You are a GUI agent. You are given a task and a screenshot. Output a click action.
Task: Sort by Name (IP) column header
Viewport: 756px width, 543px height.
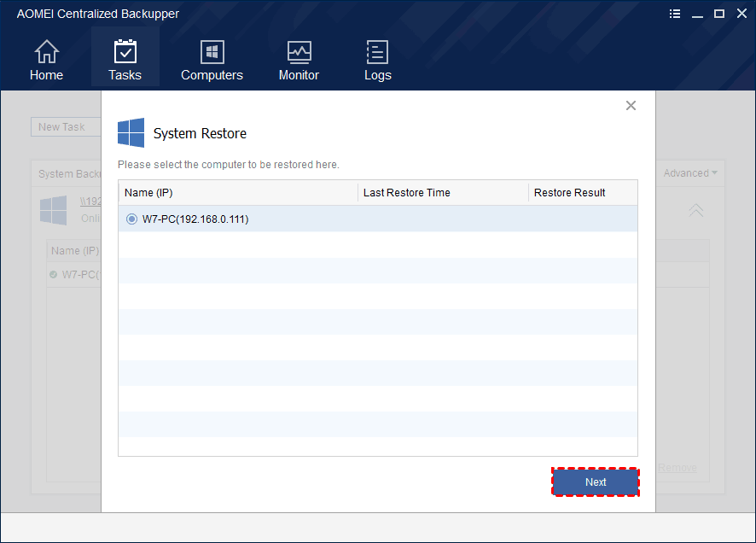[x=148, y=193]
